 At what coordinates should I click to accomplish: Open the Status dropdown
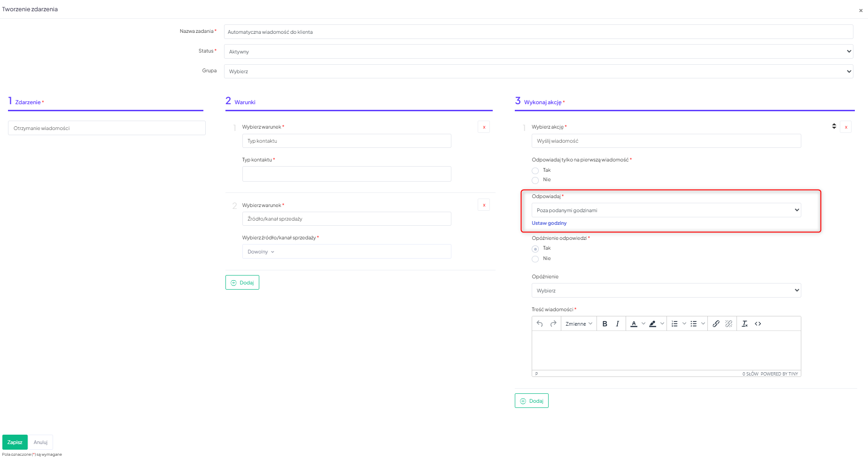tap(538, 52)
